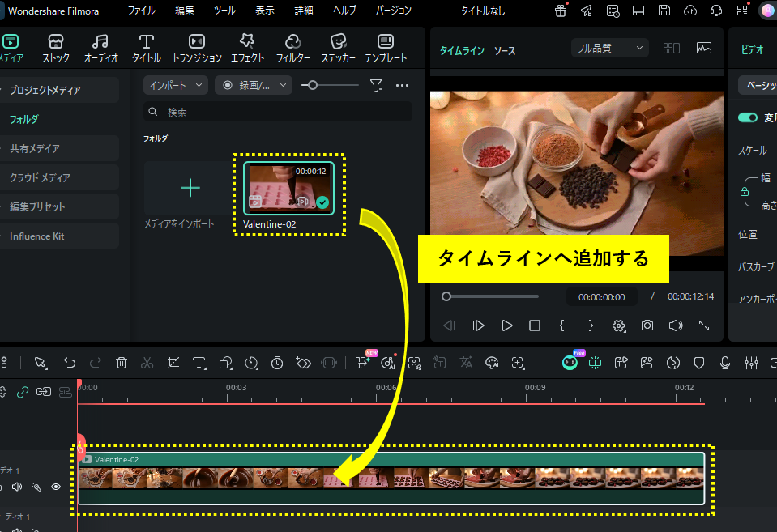Take a snapshot with the camera icon
Screen dimensions: 777x532
(647, 325)
